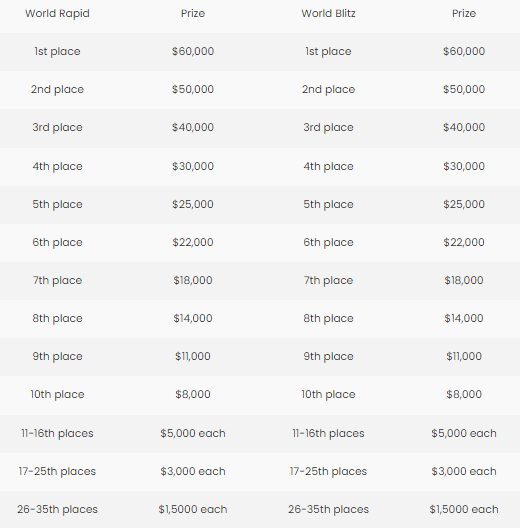Click the World Blitz $18,000 prize
The width and height of the screenshot is (520, 528).
coord(464,280)
